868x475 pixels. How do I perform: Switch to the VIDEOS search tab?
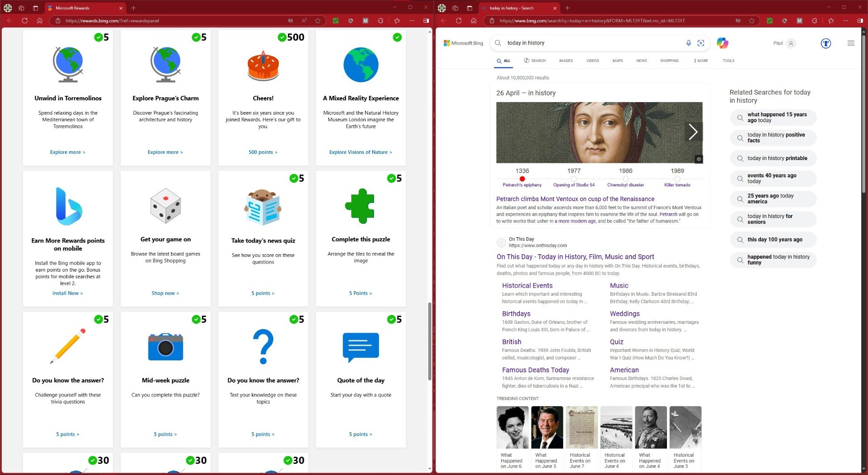592,61
